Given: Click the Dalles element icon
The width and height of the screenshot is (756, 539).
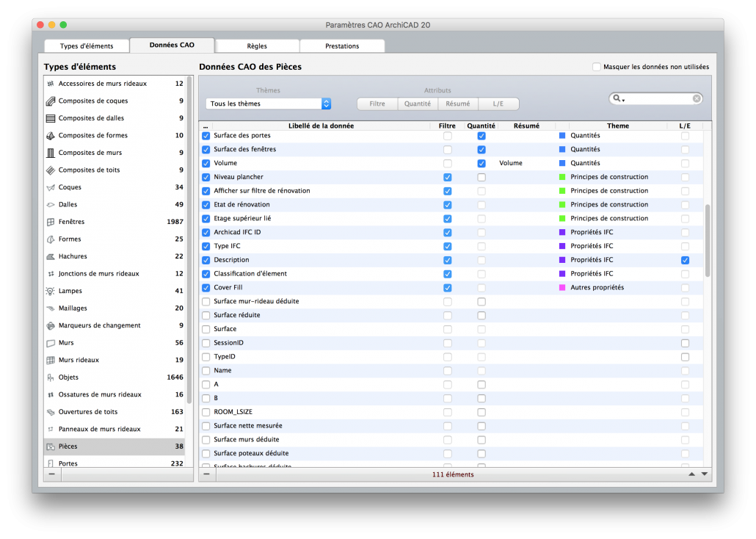Looking at the screenshot, I should point(51,205).
